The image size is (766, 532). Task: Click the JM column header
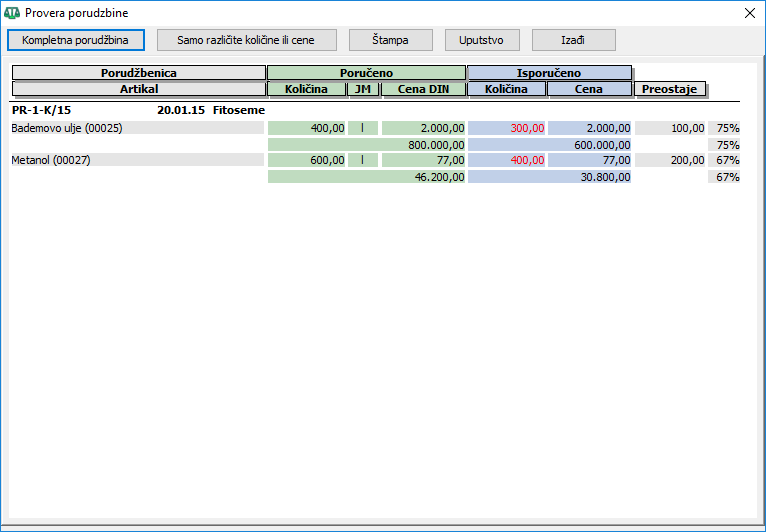tap(362, 89)
